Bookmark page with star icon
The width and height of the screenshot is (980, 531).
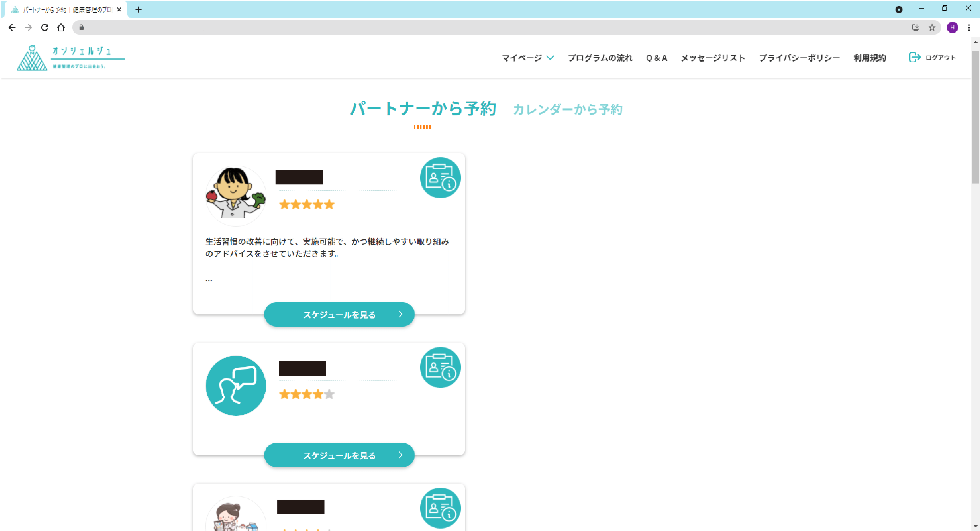tap(932, 27)
